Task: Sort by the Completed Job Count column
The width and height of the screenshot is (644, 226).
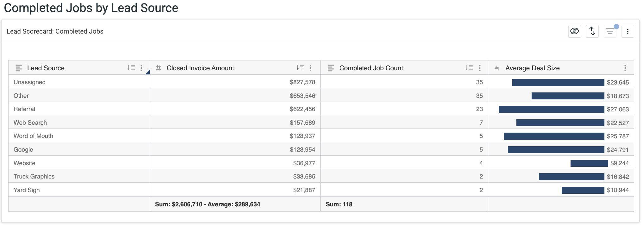Action: pos(469,68)
